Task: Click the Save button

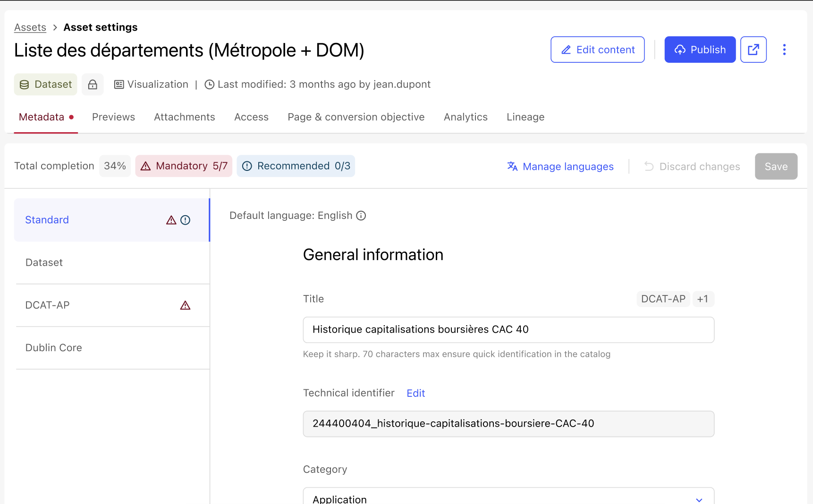Action: click(x=776, y=167)
